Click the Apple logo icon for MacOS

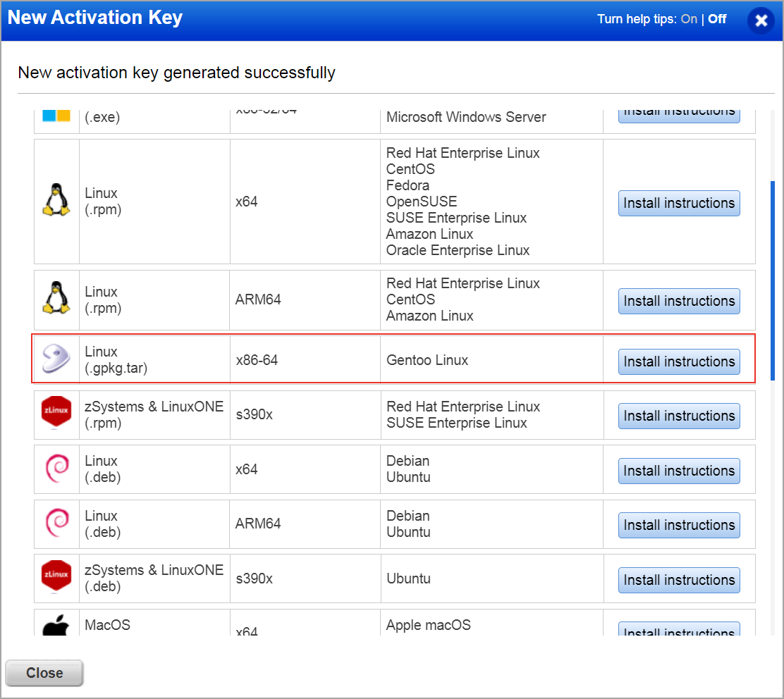[56, 626]
